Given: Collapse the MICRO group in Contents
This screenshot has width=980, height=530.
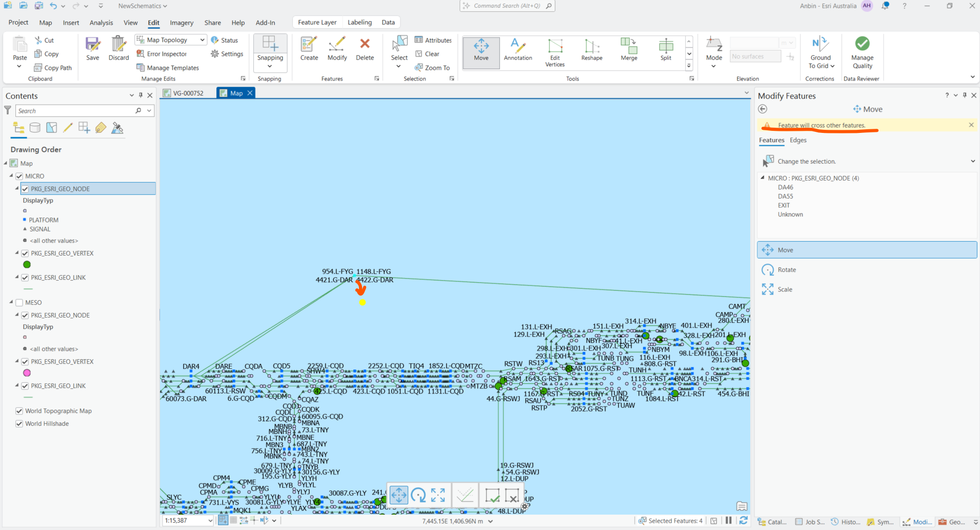Looking at the screenshot, I should [x=11, y=175].
